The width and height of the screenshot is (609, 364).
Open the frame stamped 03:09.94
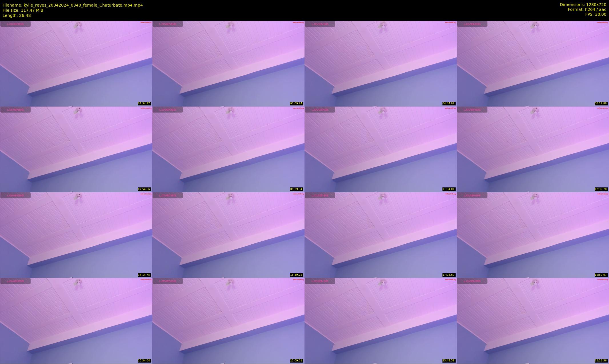228,63
